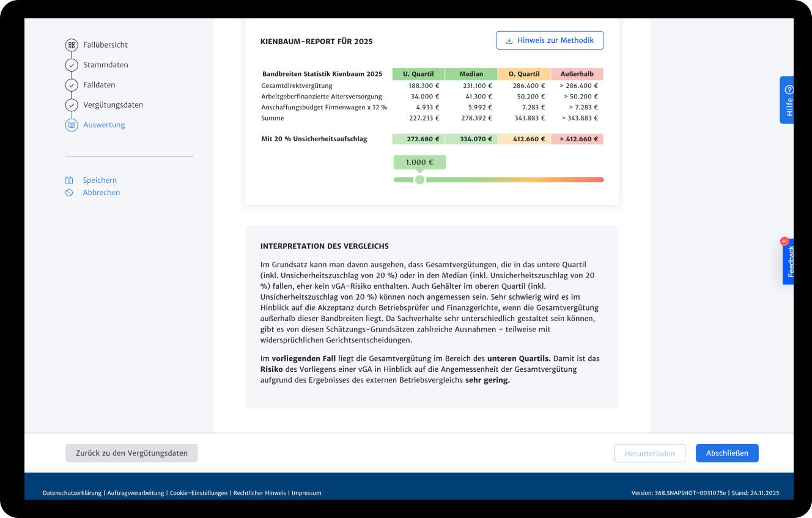Screen dimensions: 812x518
Task: Click the Speichern disk icon
Action: tap(69, 180)
